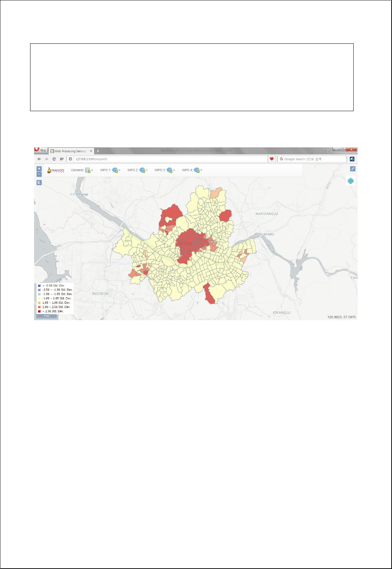Viewport: 392px width, 569px height.
Task: Open the tab menu icon in the title bar
Action: click(327, 151)
